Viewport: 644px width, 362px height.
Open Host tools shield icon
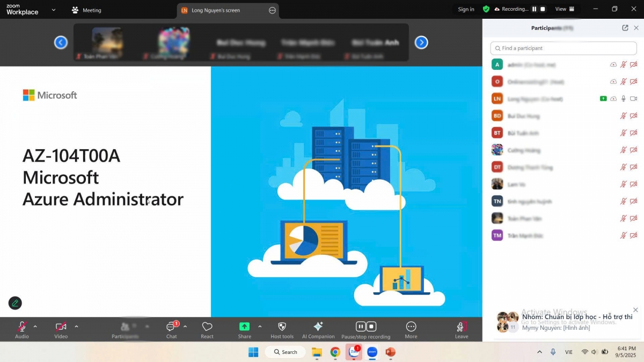[282, 327]
